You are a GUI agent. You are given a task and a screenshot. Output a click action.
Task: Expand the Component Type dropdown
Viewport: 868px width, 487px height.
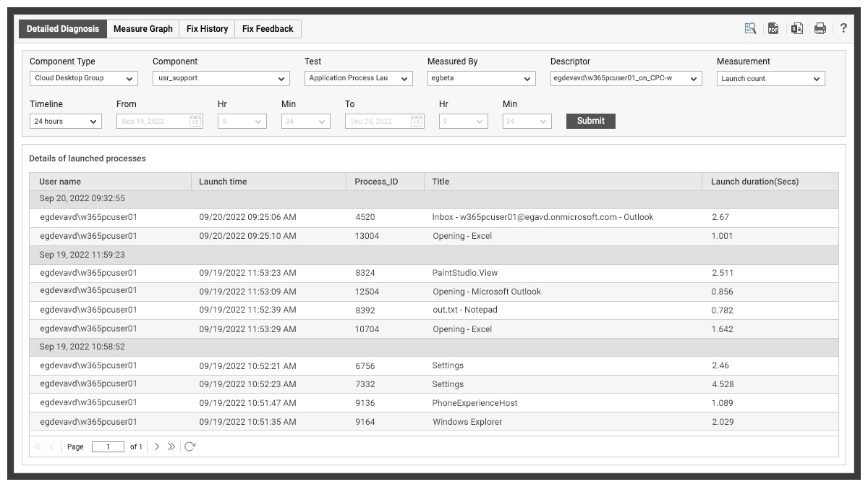pos(84,78)
